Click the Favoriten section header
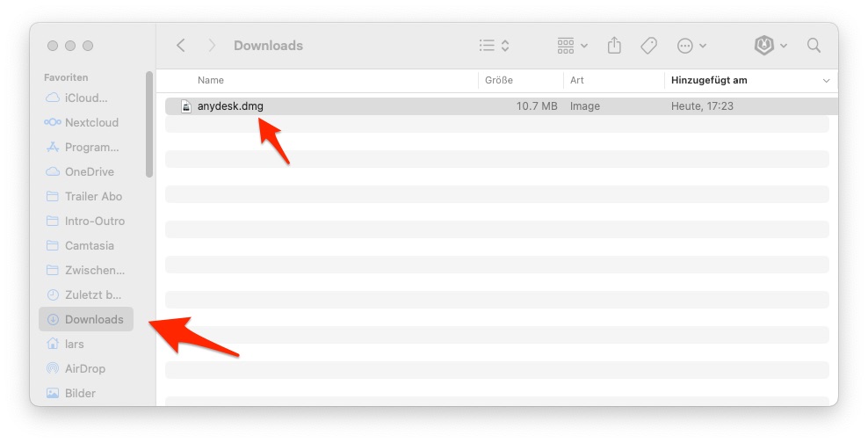Screen dimensions: 868x443 coord(66,77)
